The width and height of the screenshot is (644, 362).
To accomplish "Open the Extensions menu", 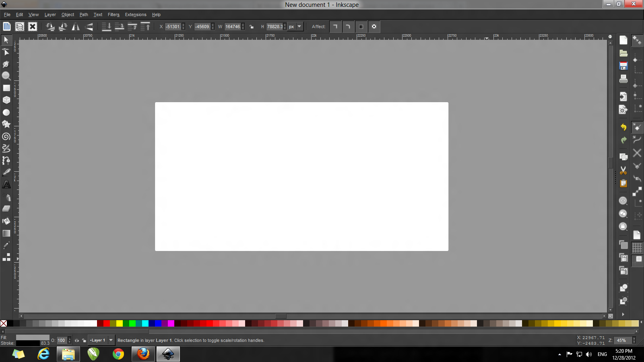I will [135, 14].
